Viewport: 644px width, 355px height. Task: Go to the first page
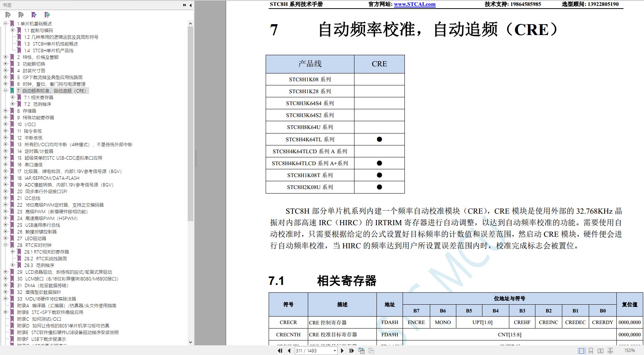[280, 351]
